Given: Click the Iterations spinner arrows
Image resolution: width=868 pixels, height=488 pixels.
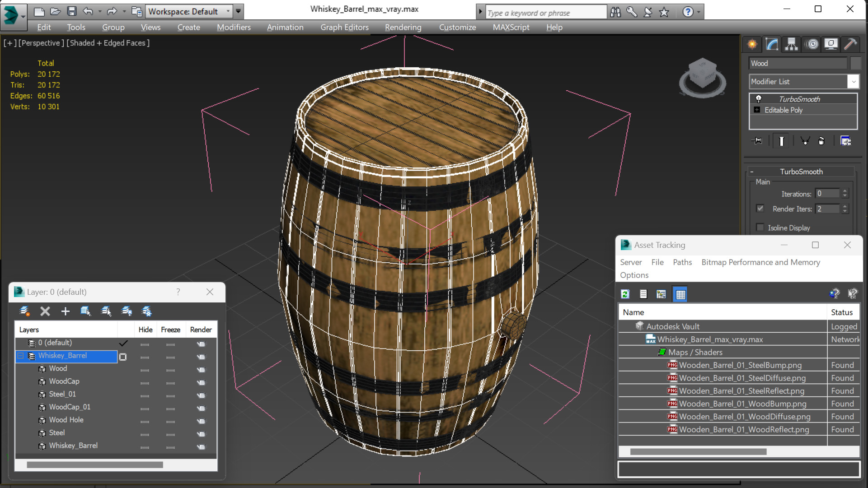Looking at the screenshot, I should click(x=845, y=193).
